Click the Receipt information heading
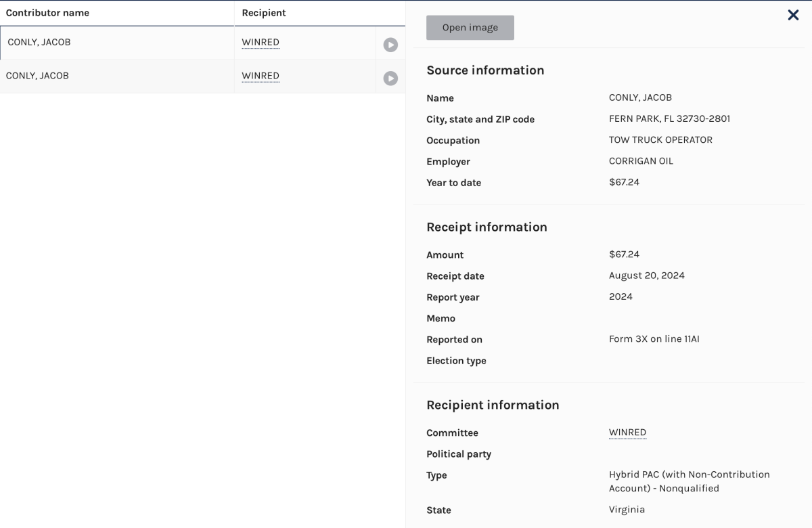Screen dimensions: 812x528 (487, 227)
